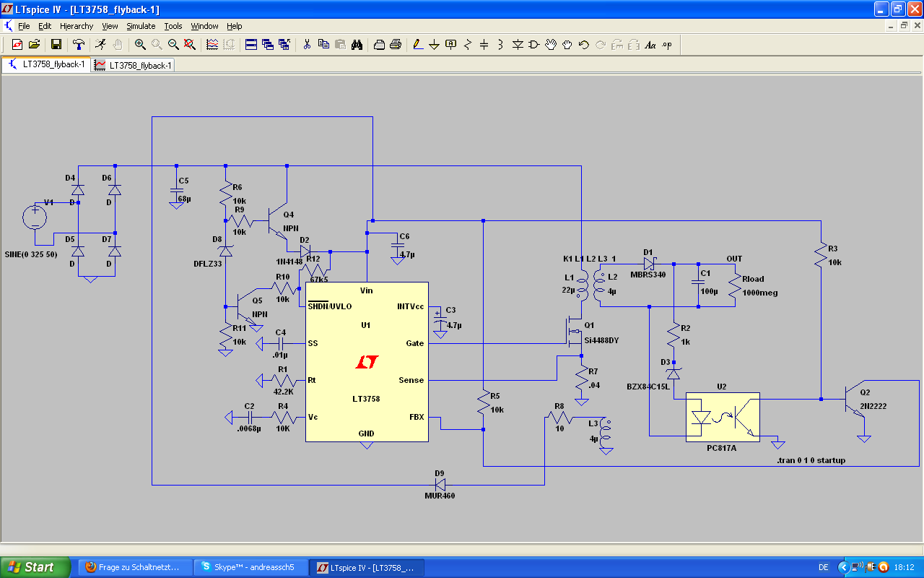Click the 'MBRS340' diode label

(649, 275)
